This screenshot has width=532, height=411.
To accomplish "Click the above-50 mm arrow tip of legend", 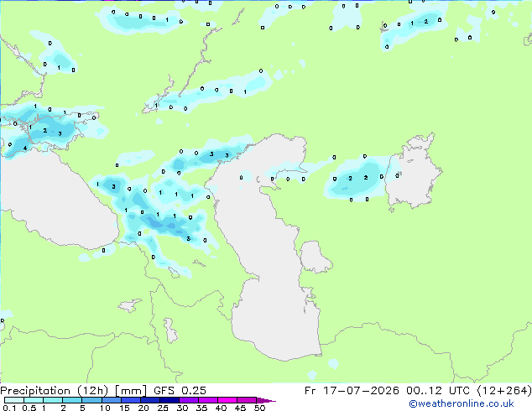I will [x=266, y=400].
